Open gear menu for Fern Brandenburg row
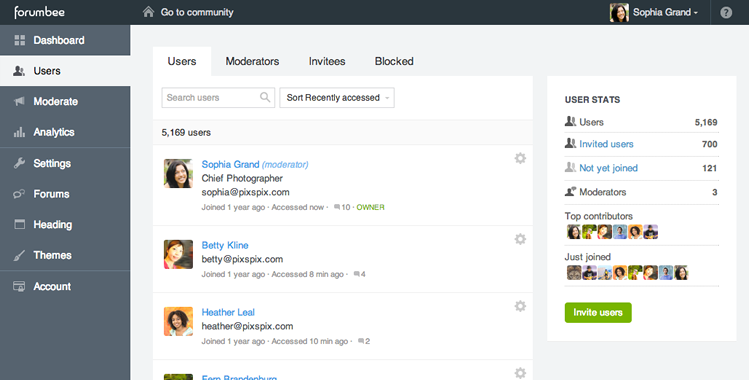 coord(520,372)
